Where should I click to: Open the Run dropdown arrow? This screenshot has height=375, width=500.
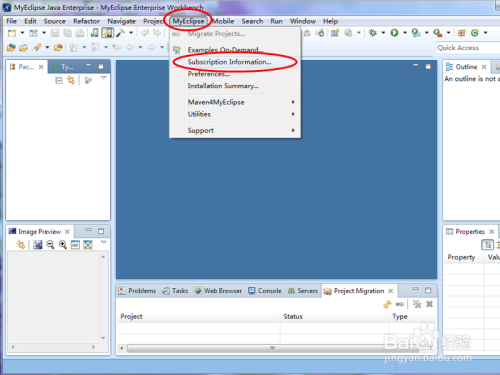[x=405, y=33]
